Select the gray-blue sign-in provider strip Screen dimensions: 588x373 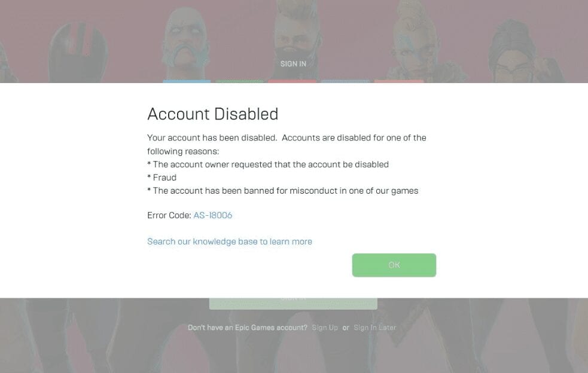click(x=345, y=81)
